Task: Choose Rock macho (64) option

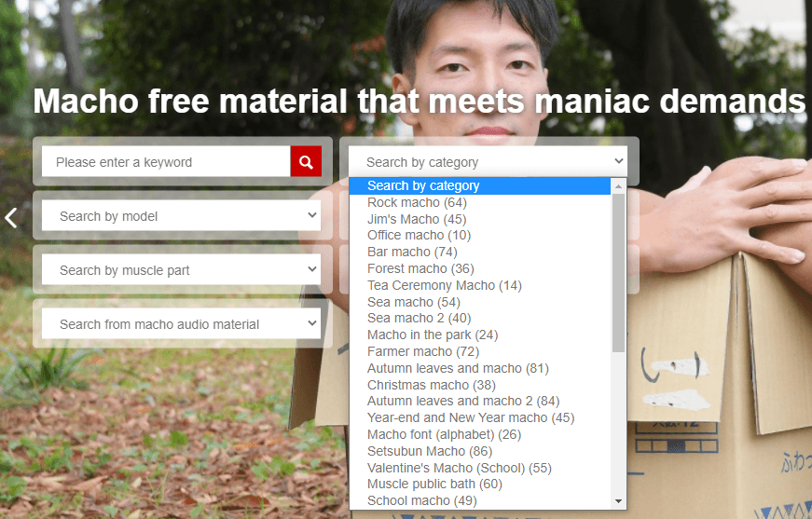Action: [x=480, y=202]
